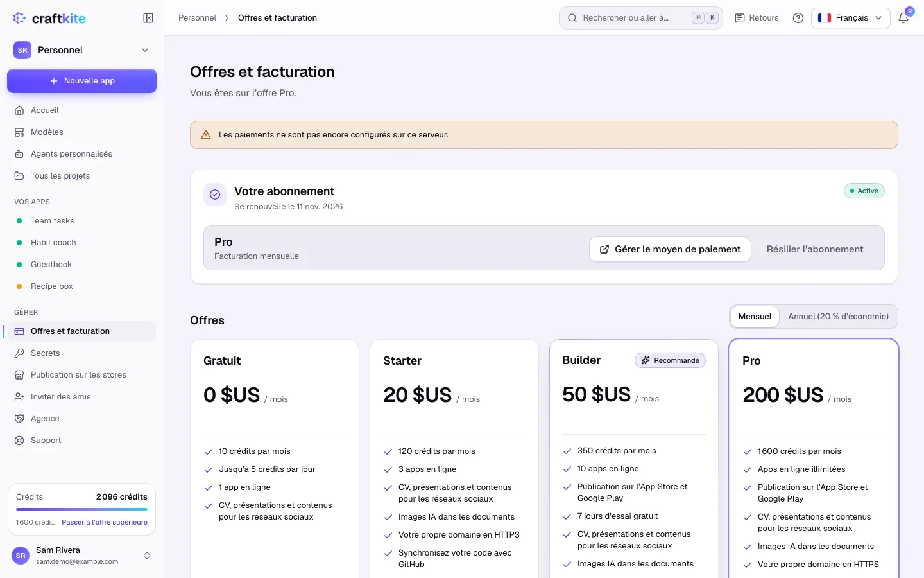Click the Active status badge
Screen dimensions: 924x578
coord(864,191)
